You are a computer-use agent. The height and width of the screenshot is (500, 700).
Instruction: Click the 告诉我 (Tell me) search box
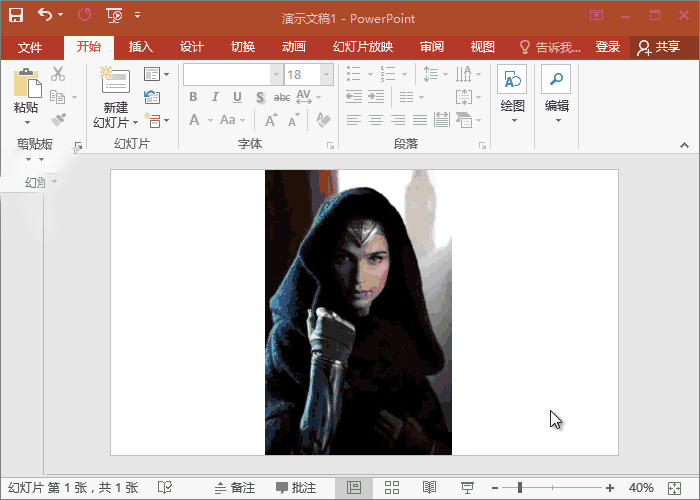550,47
